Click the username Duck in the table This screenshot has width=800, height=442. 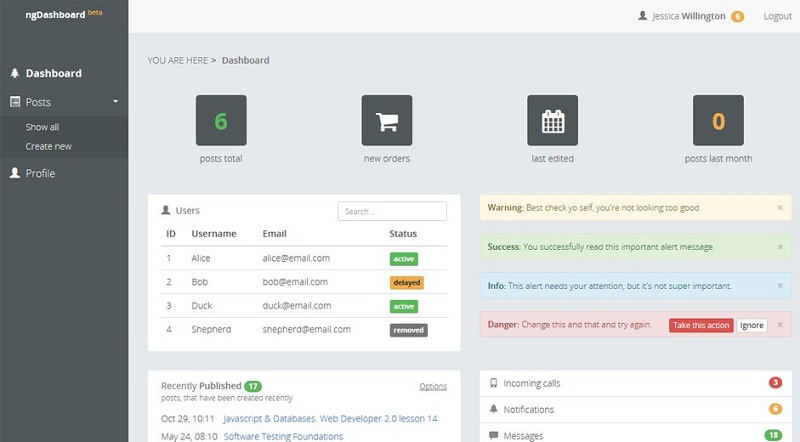pyautogui.click(x=202, y=306)
